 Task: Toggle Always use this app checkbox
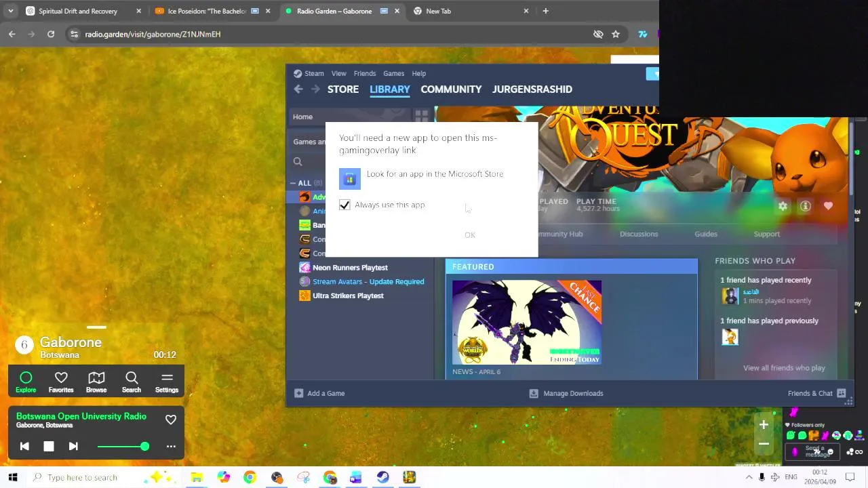344,205
